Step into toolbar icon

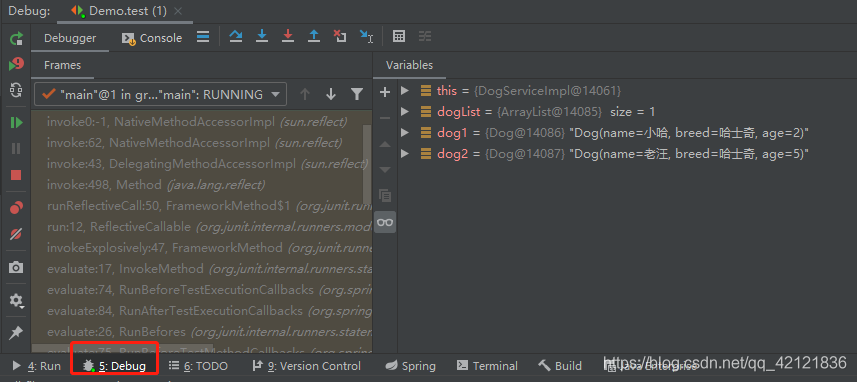coord(262,37)
